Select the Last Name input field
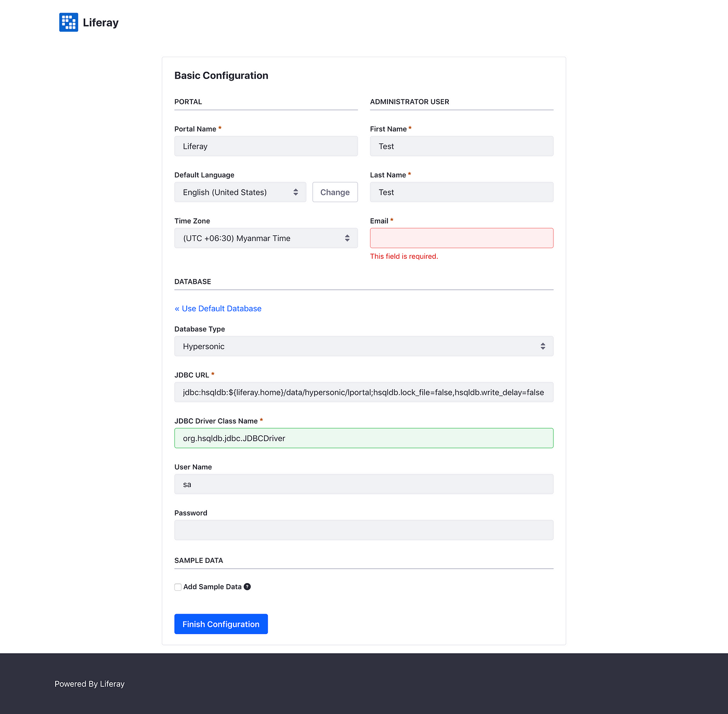 coord(462,192)
